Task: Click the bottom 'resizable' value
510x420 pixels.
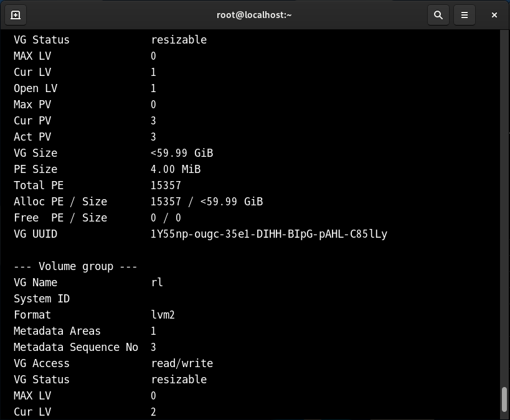Action: pyautogui.click(x=179, y=380)
